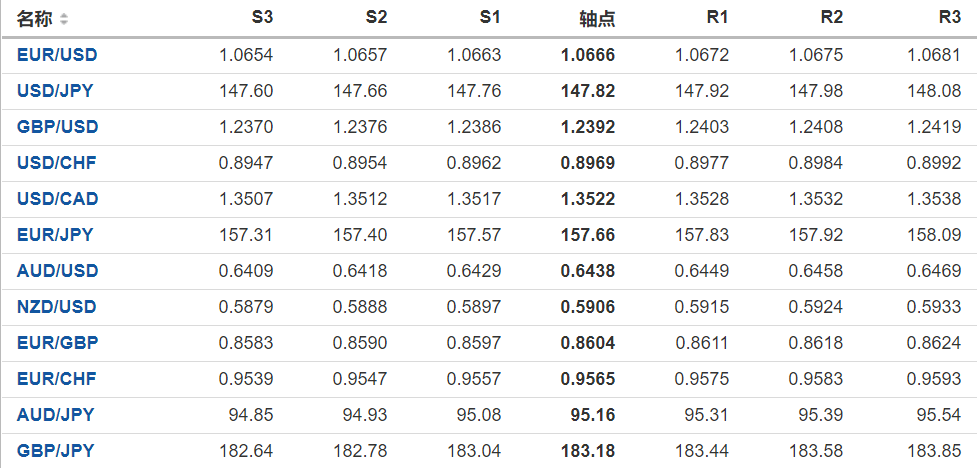
Task: Open the AUD/USD pair link
Action: point(57,271)
